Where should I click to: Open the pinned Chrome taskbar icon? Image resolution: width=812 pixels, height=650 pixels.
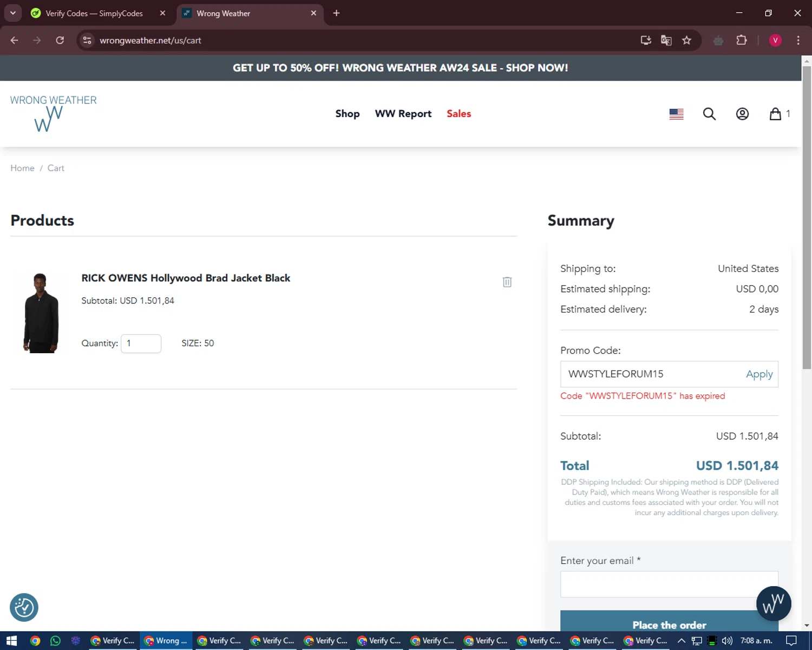point(35,641)
